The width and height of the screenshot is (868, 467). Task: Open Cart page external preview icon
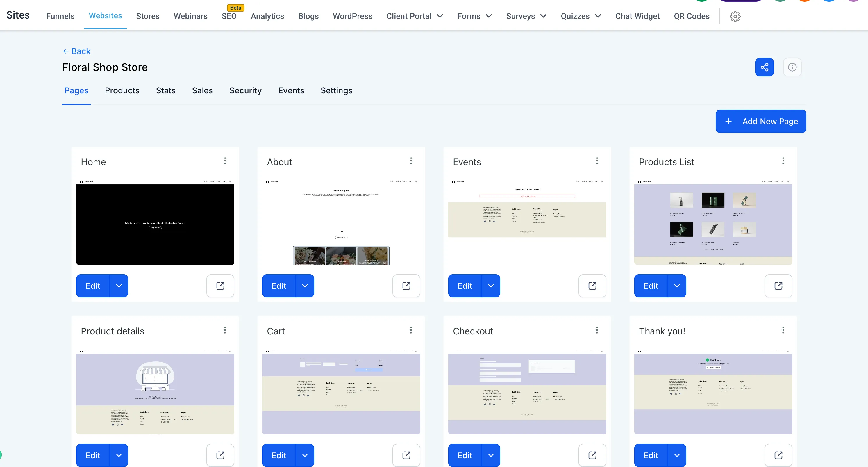tap(406, 455)
